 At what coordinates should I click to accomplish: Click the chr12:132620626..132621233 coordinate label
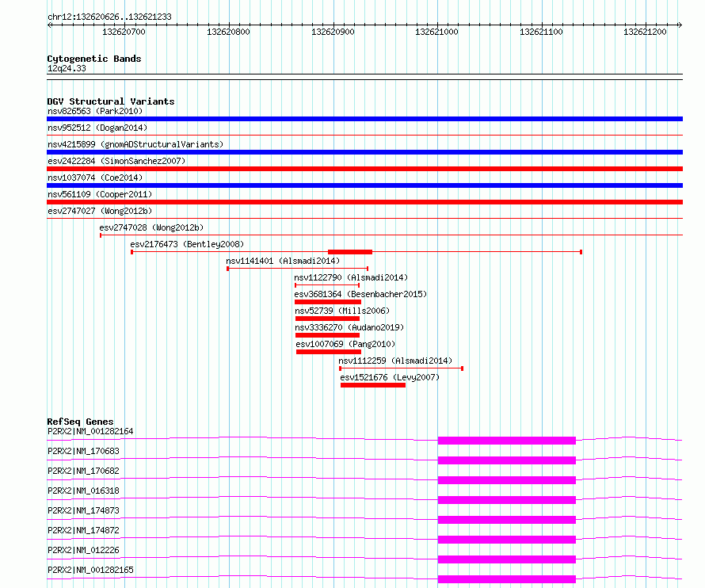pos(109,17)
